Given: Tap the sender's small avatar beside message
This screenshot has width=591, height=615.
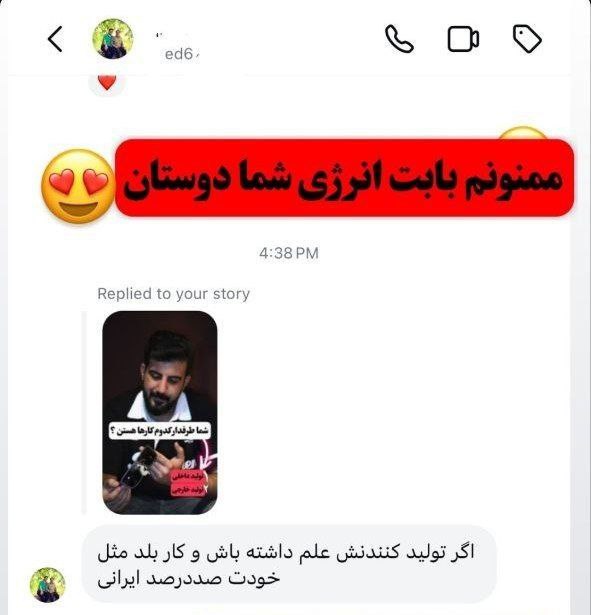Looking at the screenshot, I should [x=48, y=584].
